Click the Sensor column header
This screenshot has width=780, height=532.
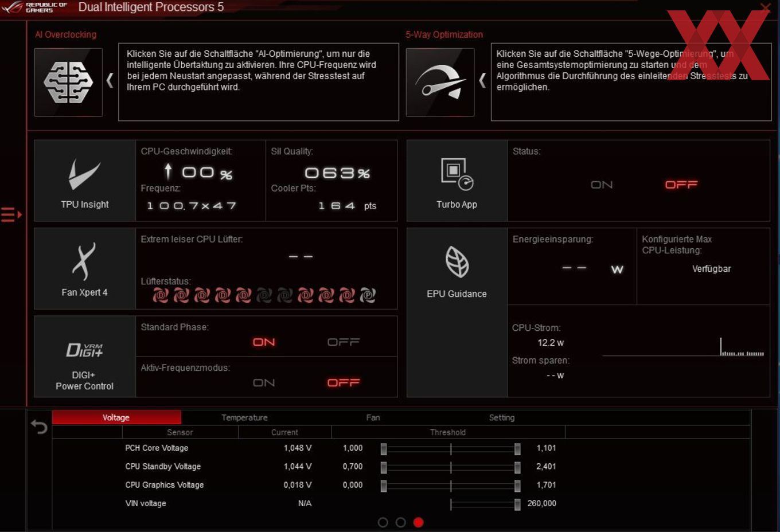(x=180, y=432)
